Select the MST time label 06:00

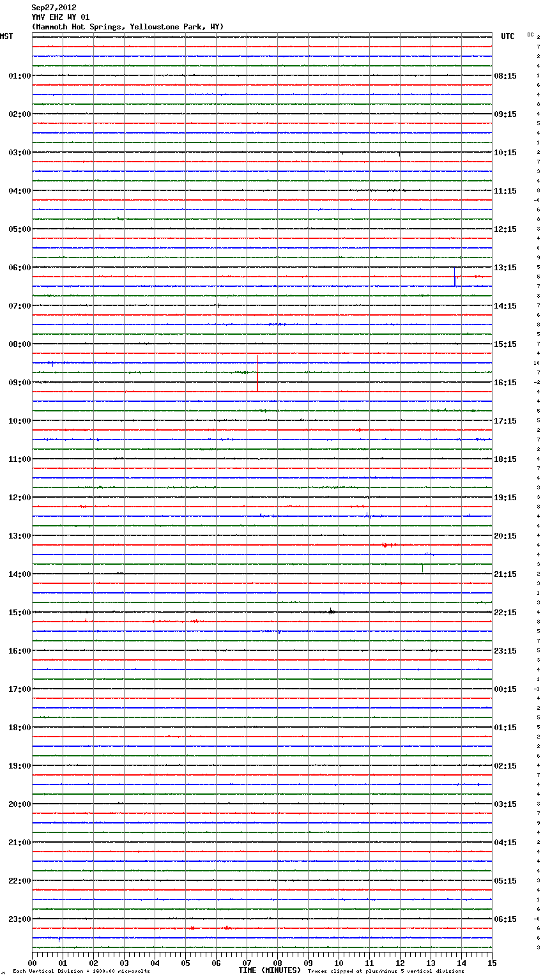click(20, 268)
